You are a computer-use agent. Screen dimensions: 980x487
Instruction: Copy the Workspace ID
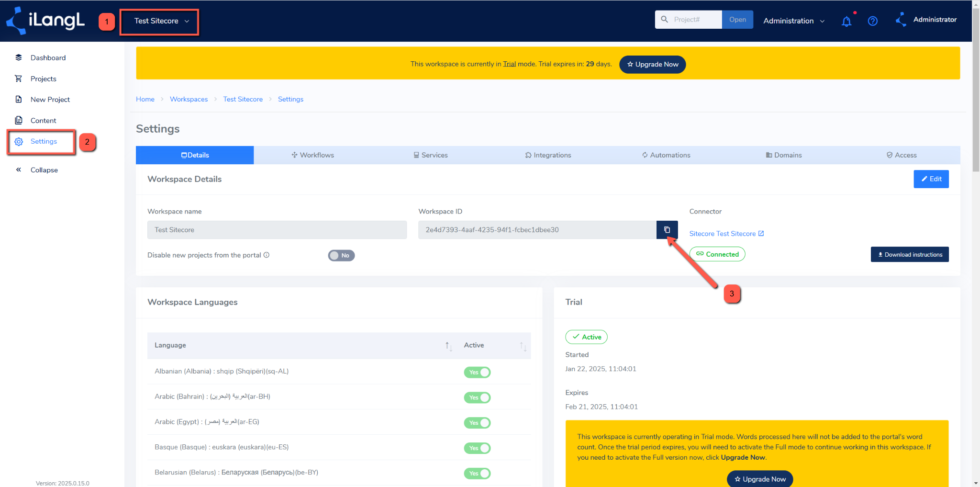click(667, 230)
